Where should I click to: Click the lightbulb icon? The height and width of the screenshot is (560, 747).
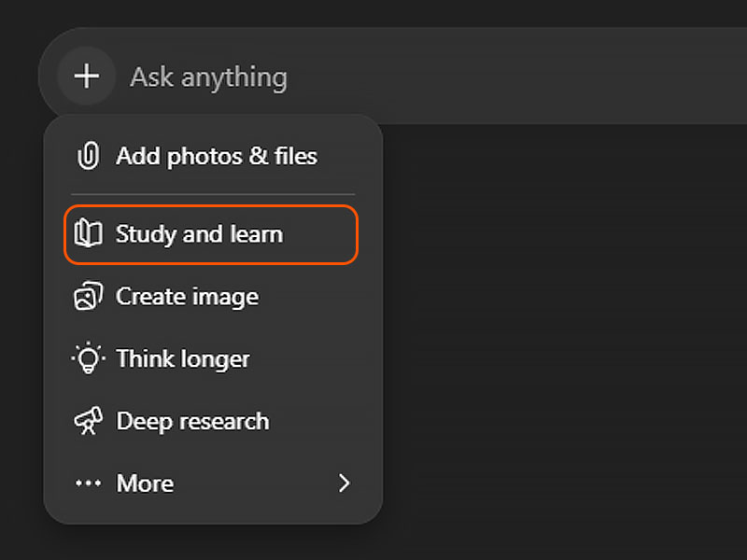pos(88,359)
